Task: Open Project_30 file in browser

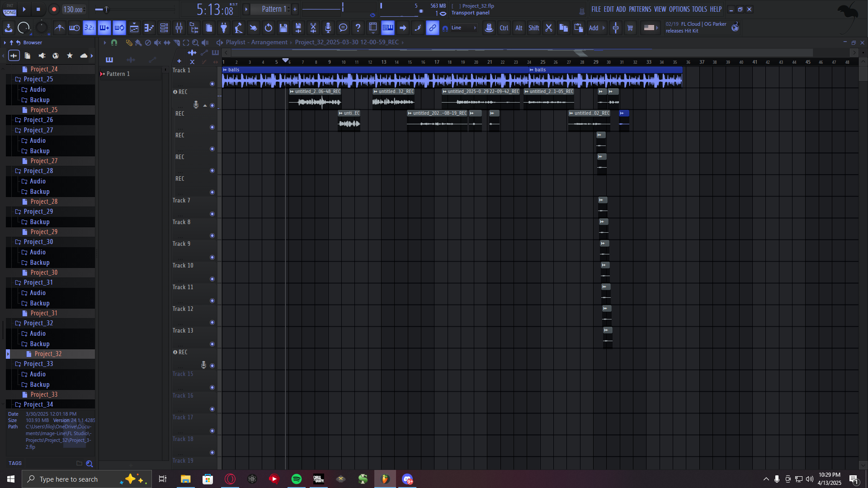Action: (44, 272)
